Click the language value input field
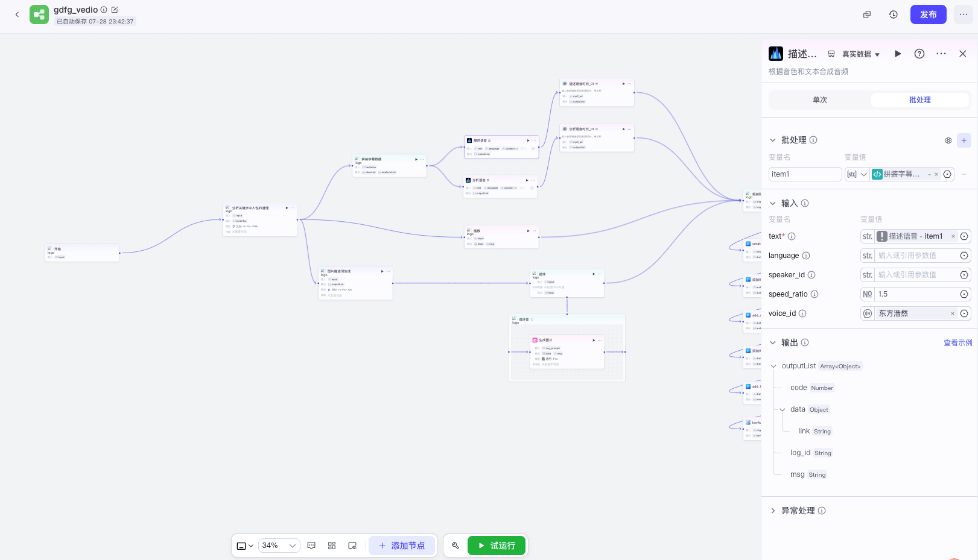The image size is (978, 560). pos(916,256)
